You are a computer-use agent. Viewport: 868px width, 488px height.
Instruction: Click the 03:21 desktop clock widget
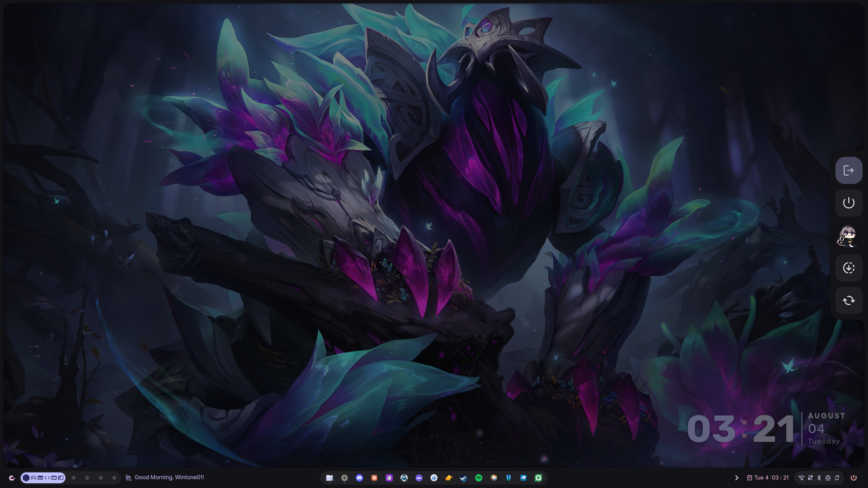pyautogui.click(x=741, y=429)
